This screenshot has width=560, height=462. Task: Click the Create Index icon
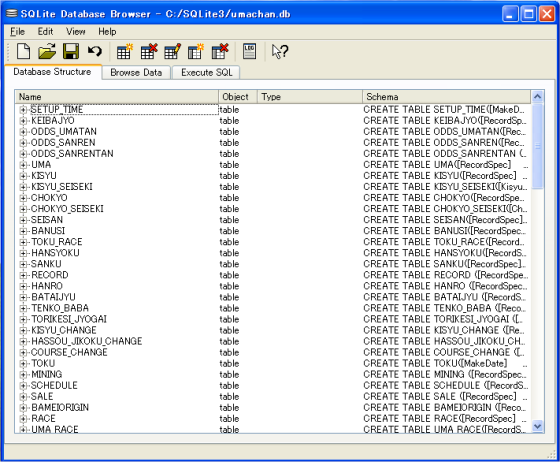[x=196, y=51]
